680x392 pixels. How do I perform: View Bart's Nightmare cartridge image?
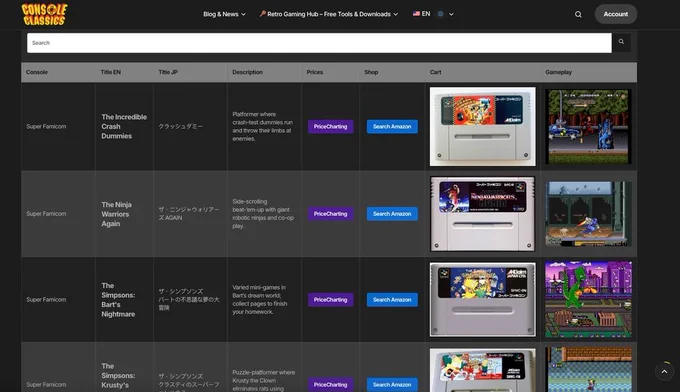pos(483,300)
